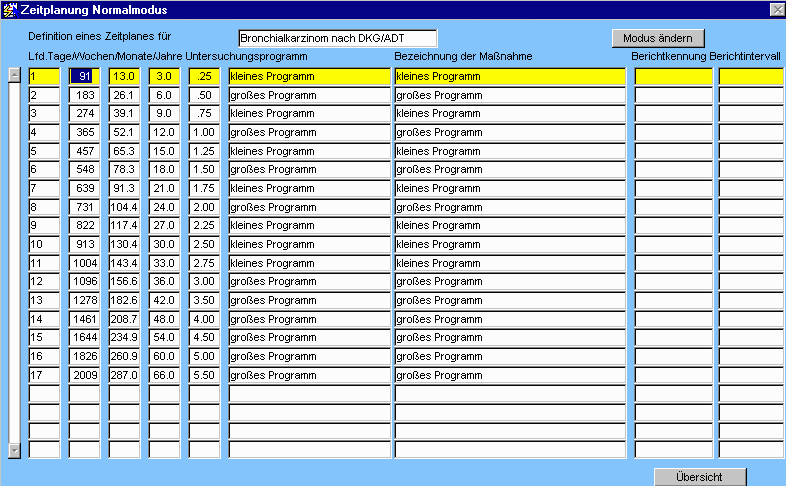Select the Berichtkennung field in row 1
This screenshot has width=786, height=486.
[673, 76]
